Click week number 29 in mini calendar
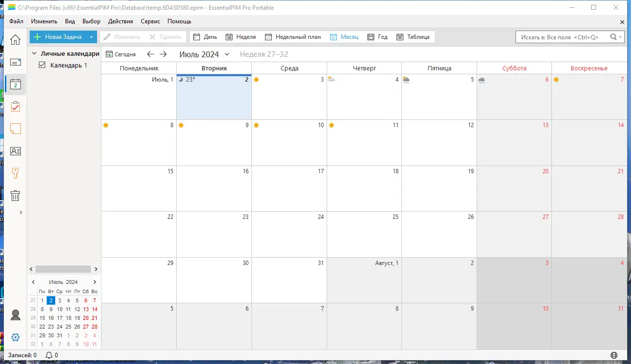 [33, 318]
